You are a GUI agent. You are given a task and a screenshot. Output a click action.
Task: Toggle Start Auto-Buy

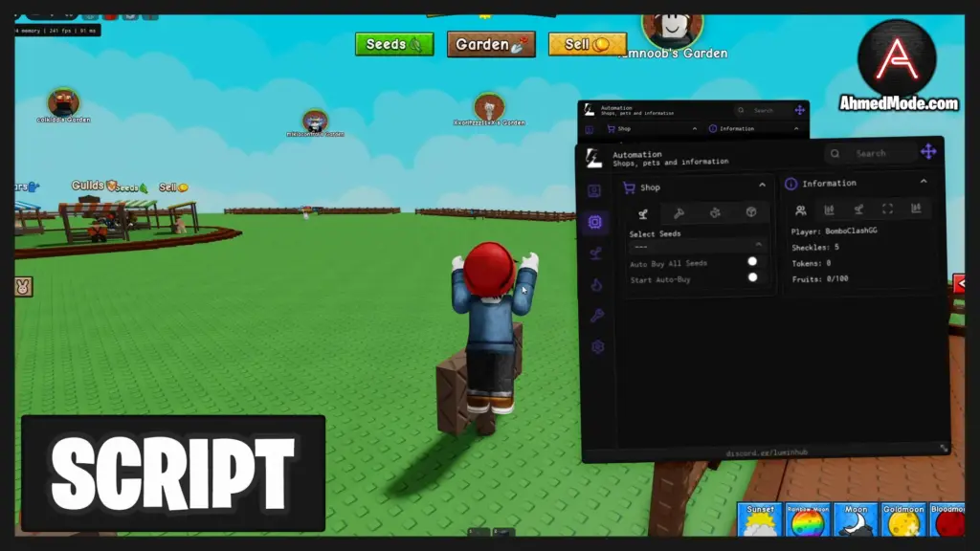[x=753, y=277]
